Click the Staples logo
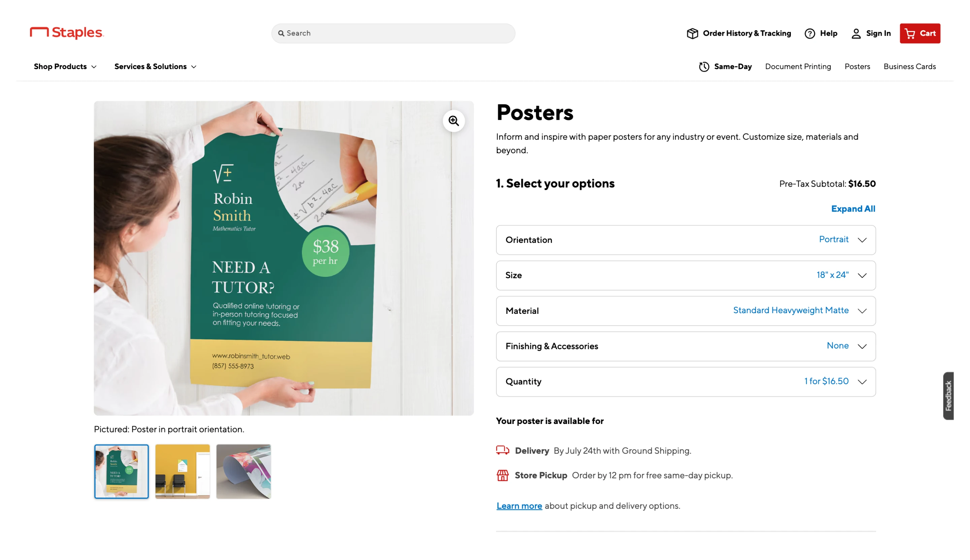The height and width of the screenshot is (560, 970). click(67, 33)
